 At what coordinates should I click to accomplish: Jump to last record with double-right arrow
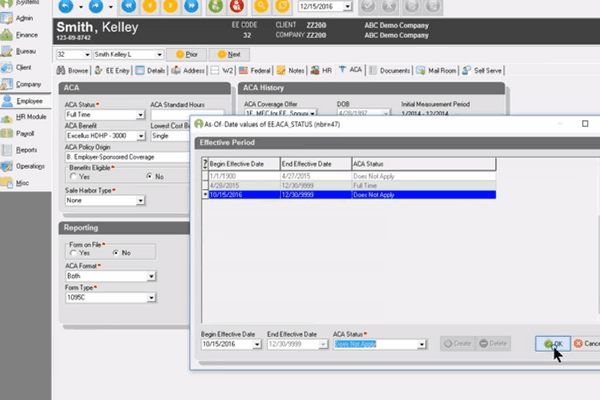pyautogui.click(x=191, y=6)
